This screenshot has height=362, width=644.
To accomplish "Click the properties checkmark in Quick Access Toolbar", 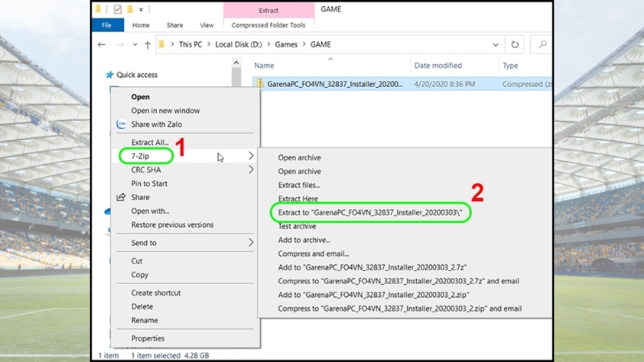I will click(x=118, y=10).
